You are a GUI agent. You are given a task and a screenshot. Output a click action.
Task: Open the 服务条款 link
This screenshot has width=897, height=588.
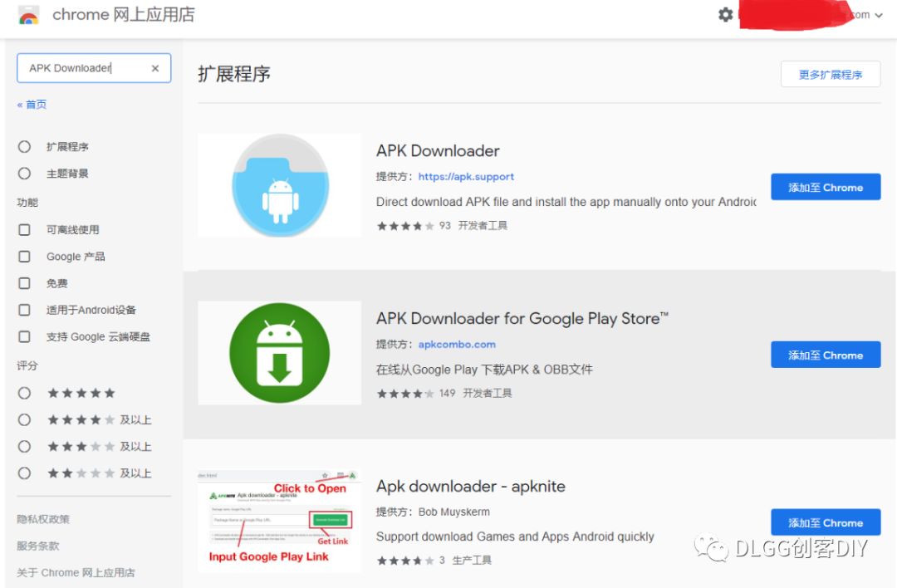[x=37, y=546]
